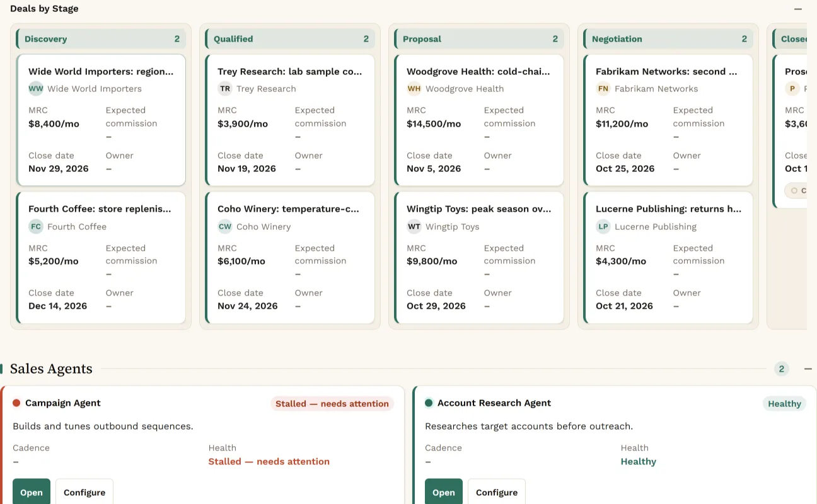Open the Wingtip Toys peak season deal
The width and height of the screenshot is (817, 504).
479,209
